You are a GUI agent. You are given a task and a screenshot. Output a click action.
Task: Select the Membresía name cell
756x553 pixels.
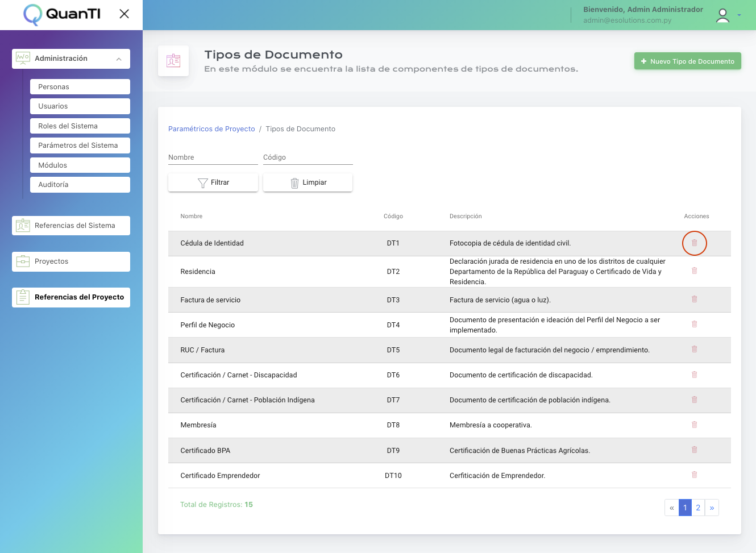[x=198, y=425]
